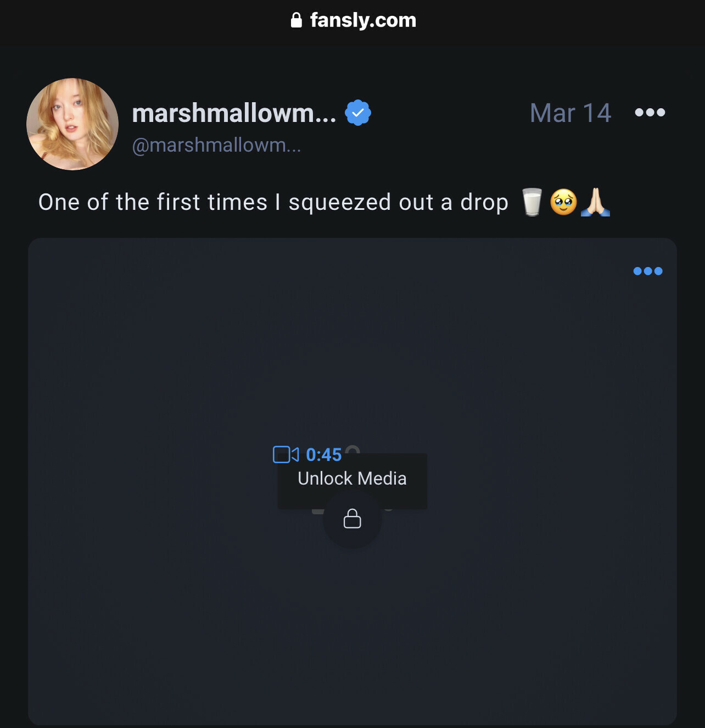Tap the round padlock unlock button
This screenshot has width=705, height=728.
tap(352, 519)
